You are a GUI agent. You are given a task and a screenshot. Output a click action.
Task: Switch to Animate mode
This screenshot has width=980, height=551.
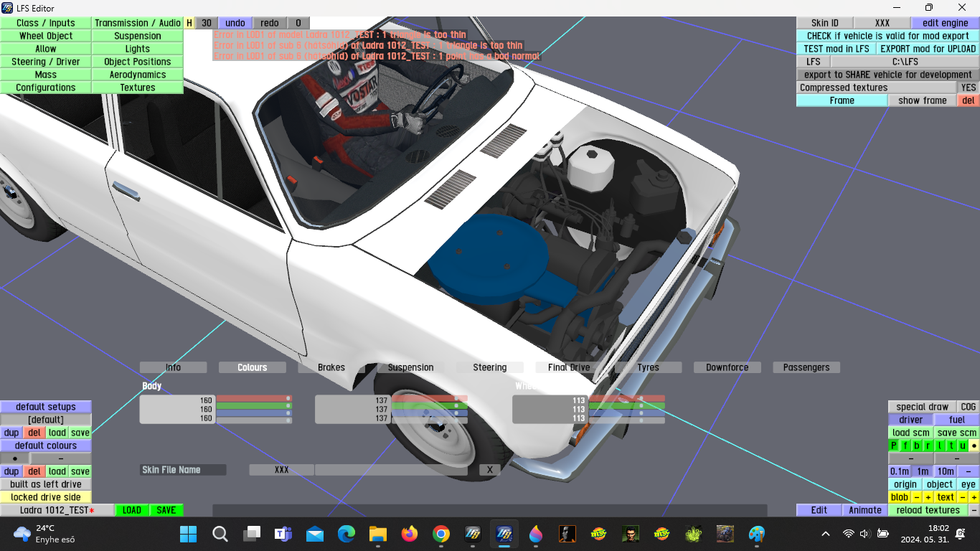(865, 510)
